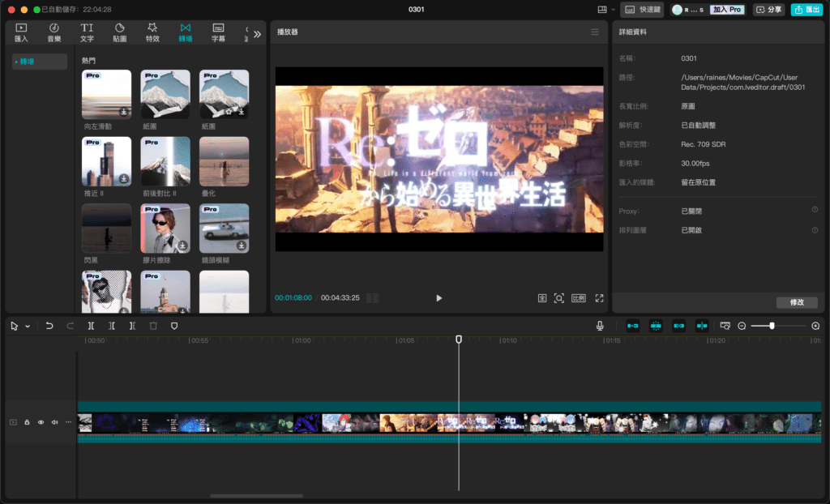Image resolution: width=830 pixels, height=504 pixels.
Task: Play the video preview
Action: [439, 298]
